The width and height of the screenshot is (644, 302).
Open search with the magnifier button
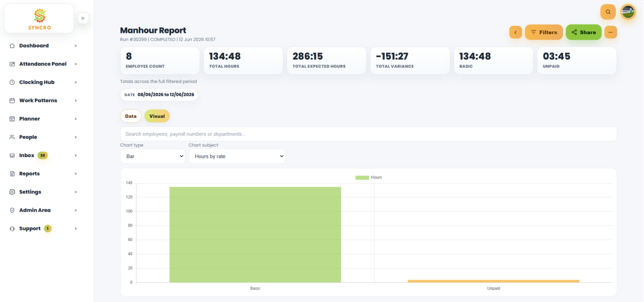click(608, 12)
